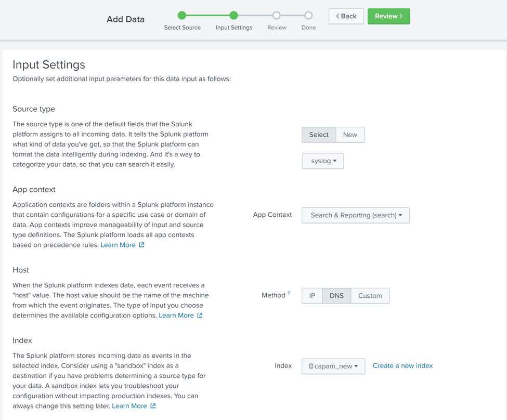Click the Review button
This screenshot has height=420, width=507.
(388, 16)
